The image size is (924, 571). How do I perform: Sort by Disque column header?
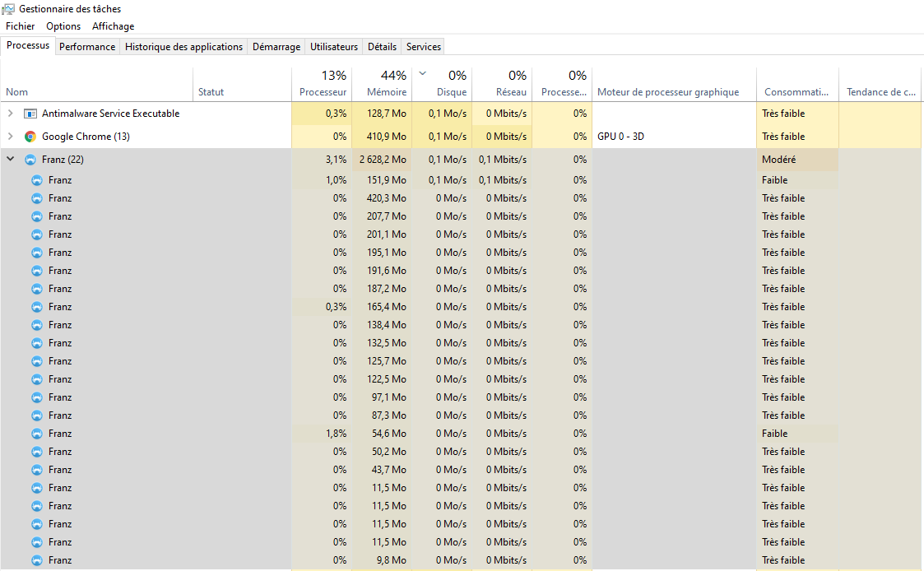(442, 84)
